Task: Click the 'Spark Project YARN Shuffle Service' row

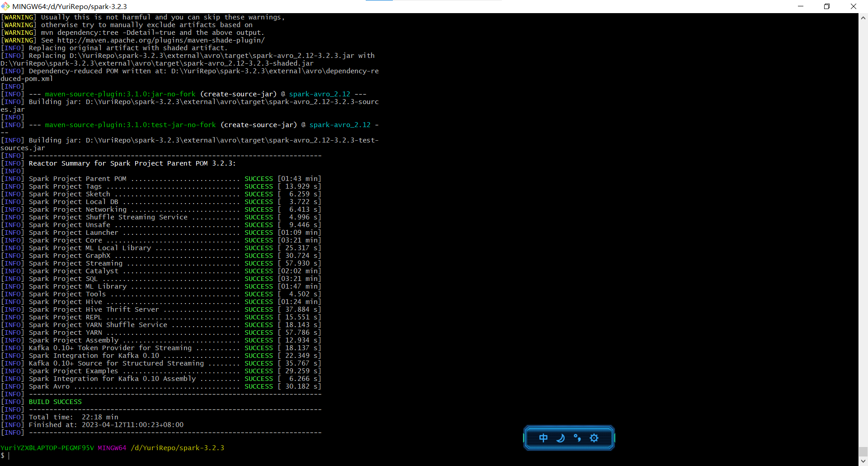Action: [x=161, y=325]
